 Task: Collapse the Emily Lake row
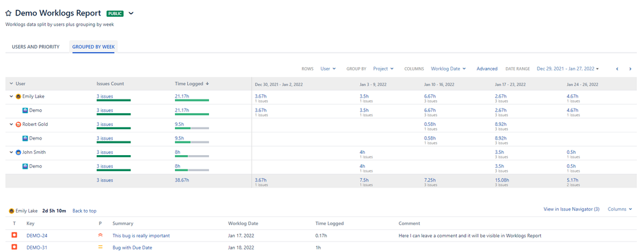pyautogui.click(x=11, y=97)
